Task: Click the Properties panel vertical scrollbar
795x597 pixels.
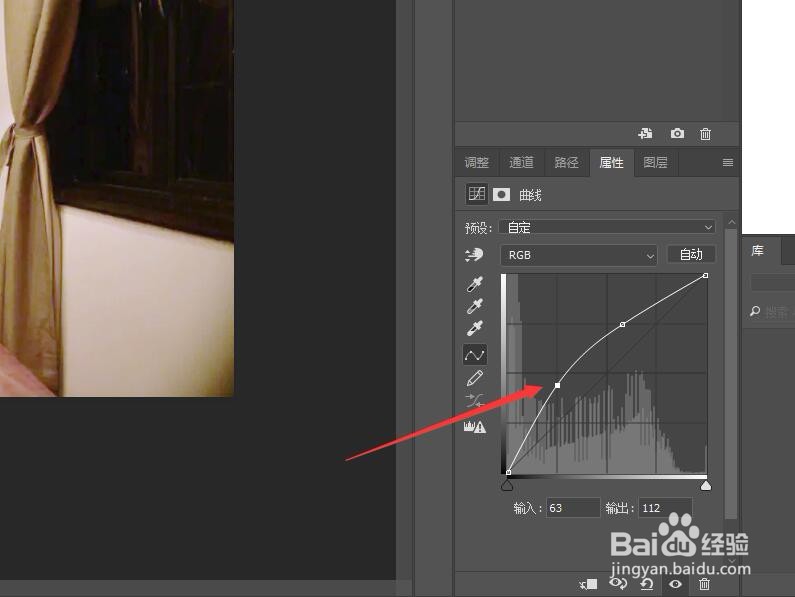Action: tap(731, 373)
